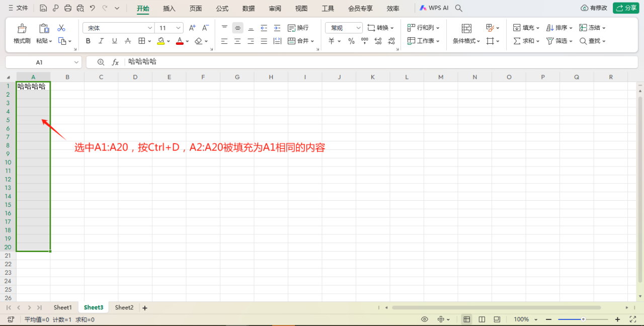Expand the Name Box dropdown for A1
The image size is (644, 326).
coord(76,62)
